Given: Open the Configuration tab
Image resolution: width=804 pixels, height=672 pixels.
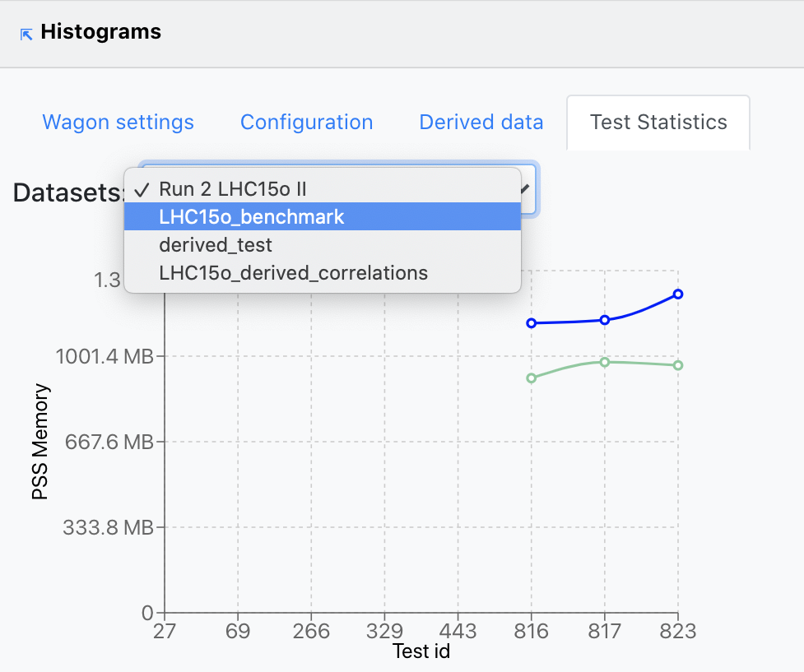Looking at the screenshot, I should (x=306, y=123).
